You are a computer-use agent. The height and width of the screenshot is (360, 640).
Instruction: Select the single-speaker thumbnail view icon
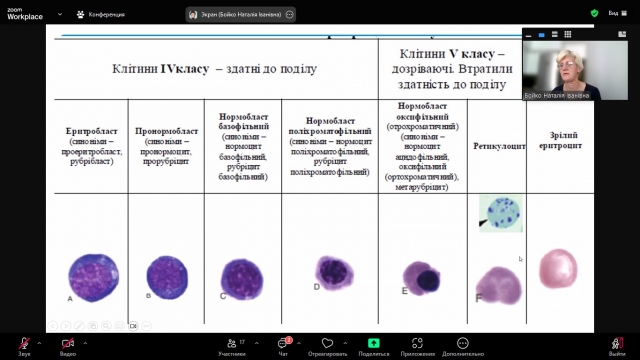click(542, 35)
